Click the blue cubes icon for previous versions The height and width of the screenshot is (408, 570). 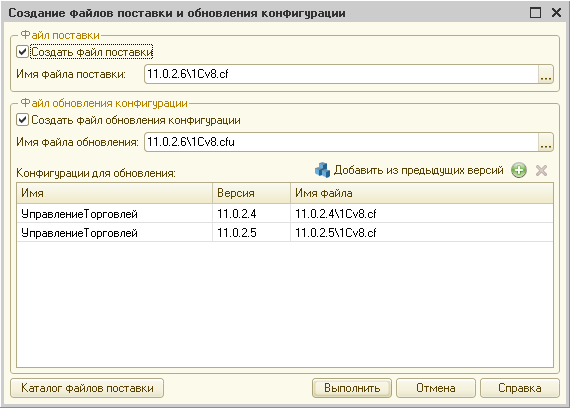coord(322,170)
